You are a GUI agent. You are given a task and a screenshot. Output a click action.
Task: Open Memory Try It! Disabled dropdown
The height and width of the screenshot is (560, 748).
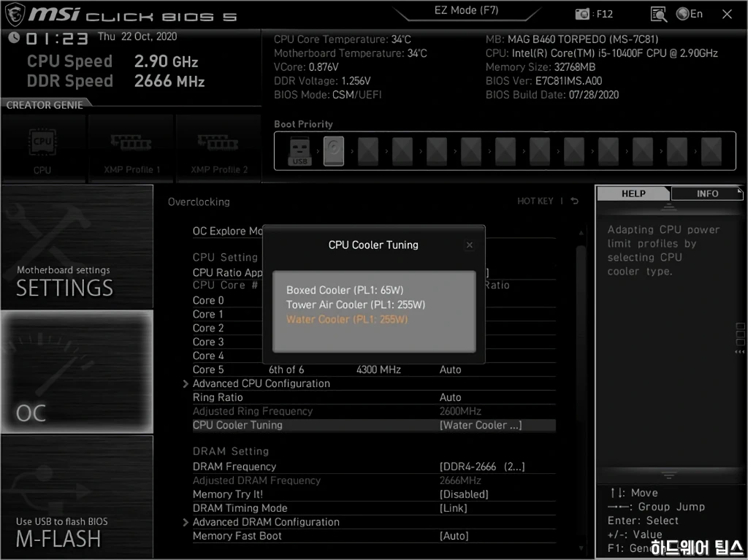point(464,494)
